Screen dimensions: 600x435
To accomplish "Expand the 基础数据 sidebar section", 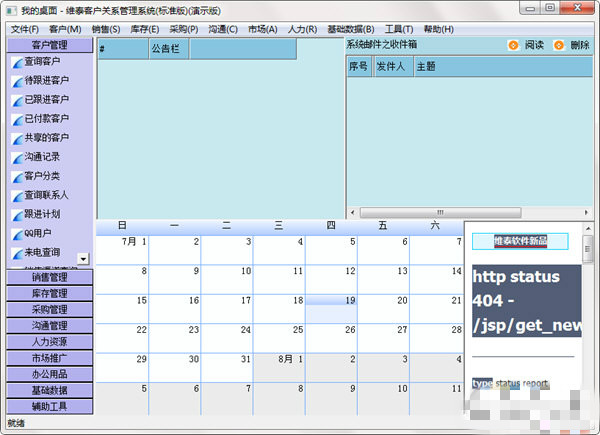I will tap(50, 390).
